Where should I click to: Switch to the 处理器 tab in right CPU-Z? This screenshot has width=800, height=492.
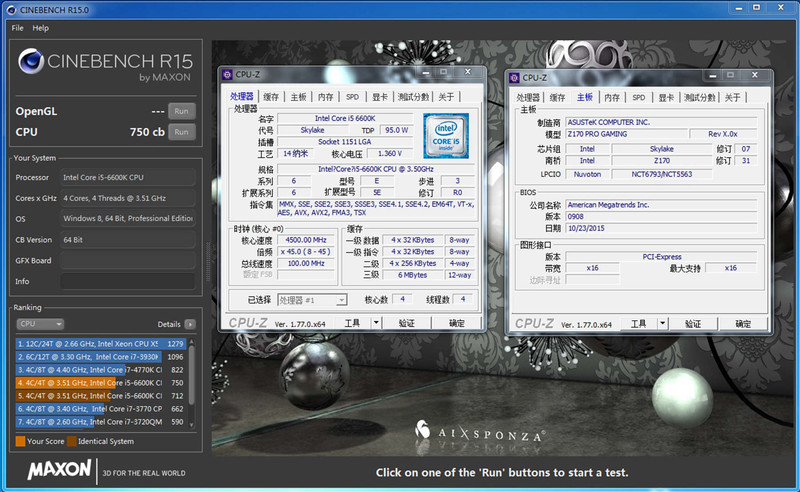(528, 97)
